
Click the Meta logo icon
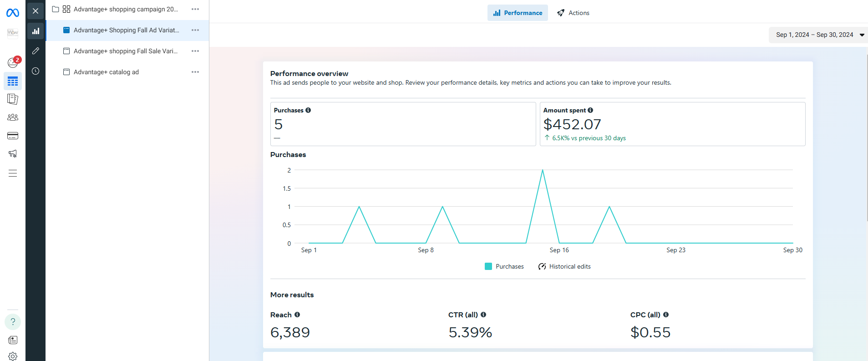click(13, 13)
